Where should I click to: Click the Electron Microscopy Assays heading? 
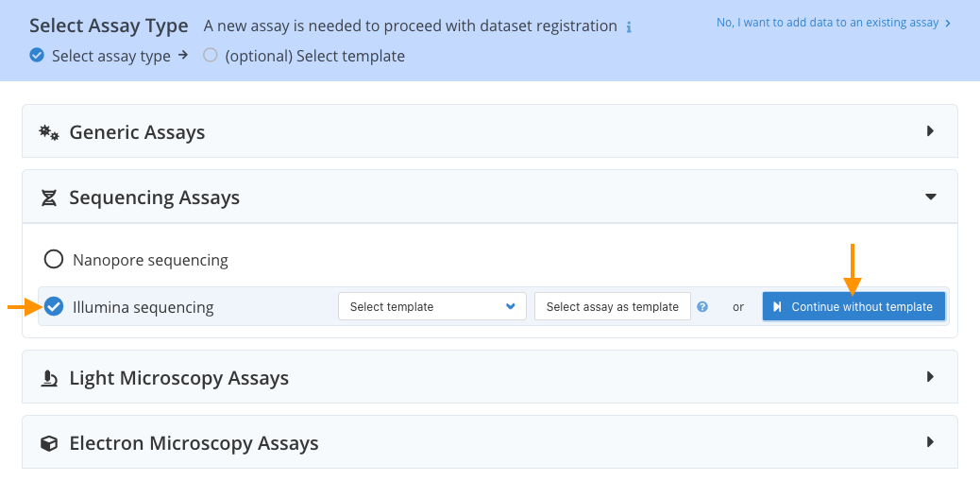click(x=194, y=443)
